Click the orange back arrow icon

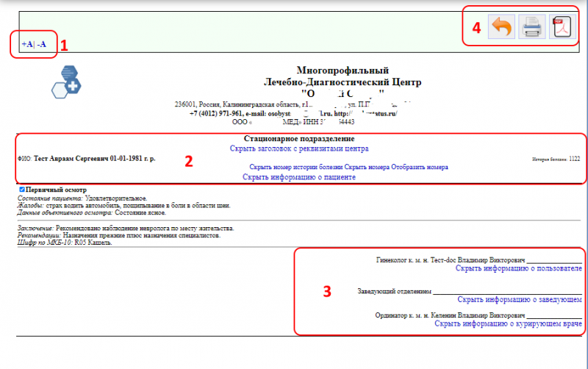click(501, 29)
